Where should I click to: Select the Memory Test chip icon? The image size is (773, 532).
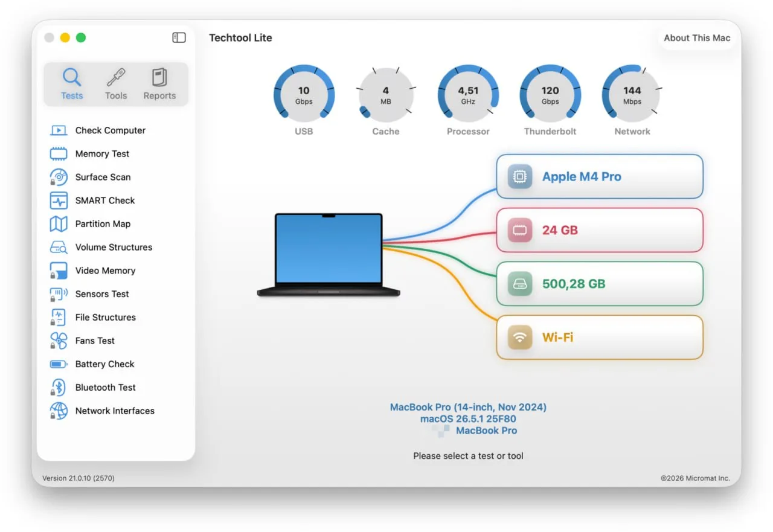click(x=59, y=154)
